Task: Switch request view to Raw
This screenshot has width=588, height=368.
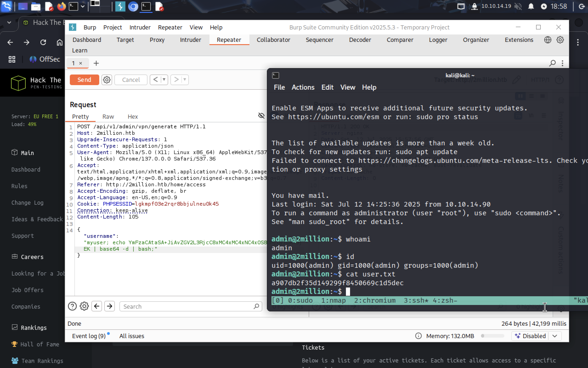Action: 108,117
